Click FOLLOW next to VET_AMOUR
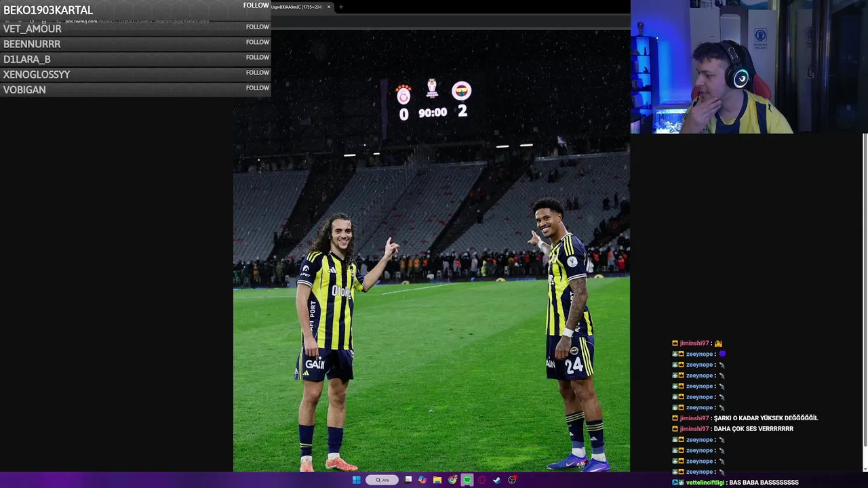This screenshot has width=868, height=488. [x=258, y=27]
